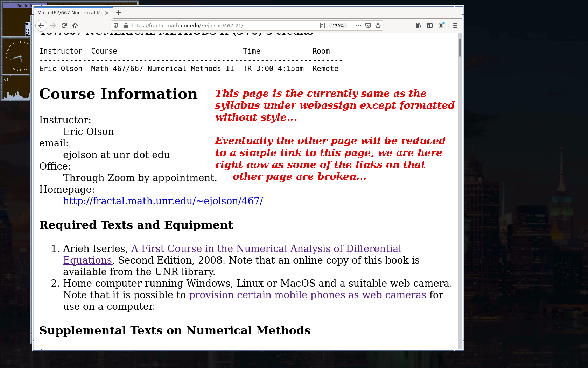Toggle reader view for the page

322,25
